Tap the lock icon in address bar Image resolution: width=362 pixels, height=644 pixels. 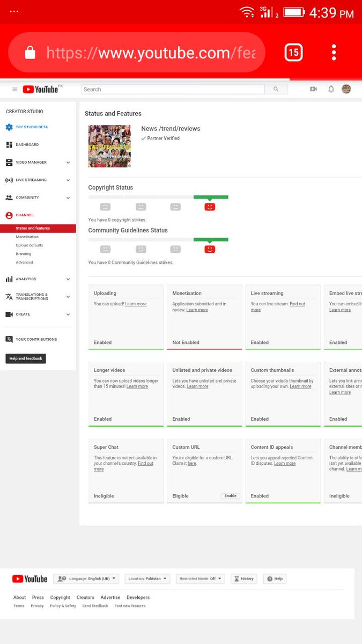[30, 53]
